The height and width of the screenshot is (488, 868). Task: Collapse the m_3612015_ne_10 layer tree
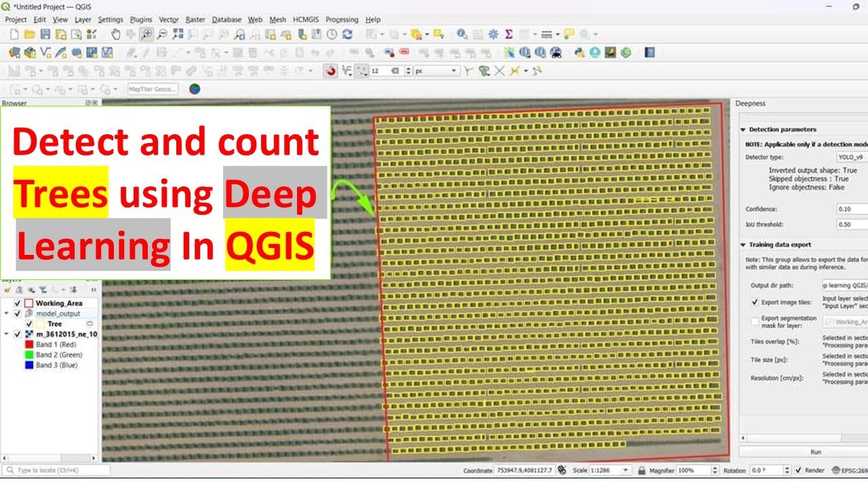click(x=7, y=334)
